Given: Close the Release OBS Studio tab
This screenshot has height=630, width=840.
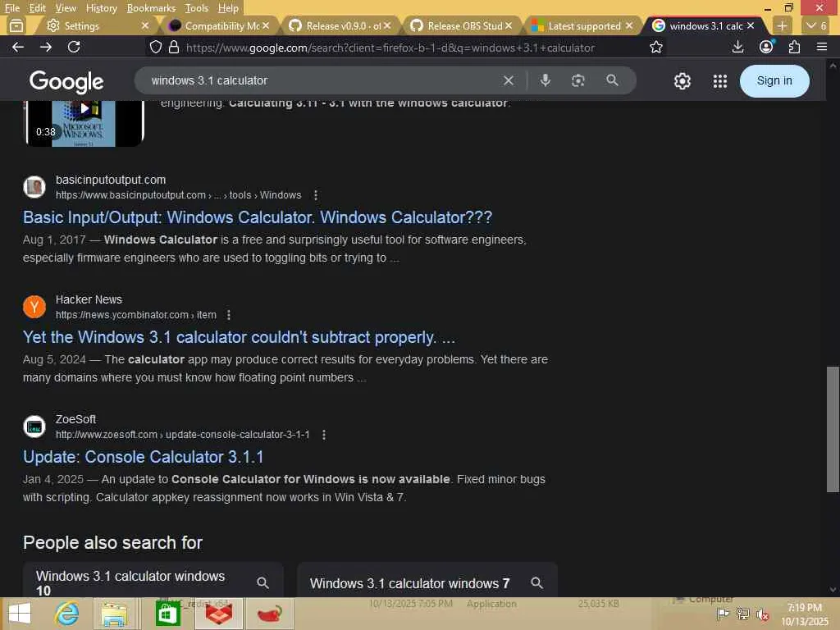Looking at the screenshot, I should pos(509,25).
